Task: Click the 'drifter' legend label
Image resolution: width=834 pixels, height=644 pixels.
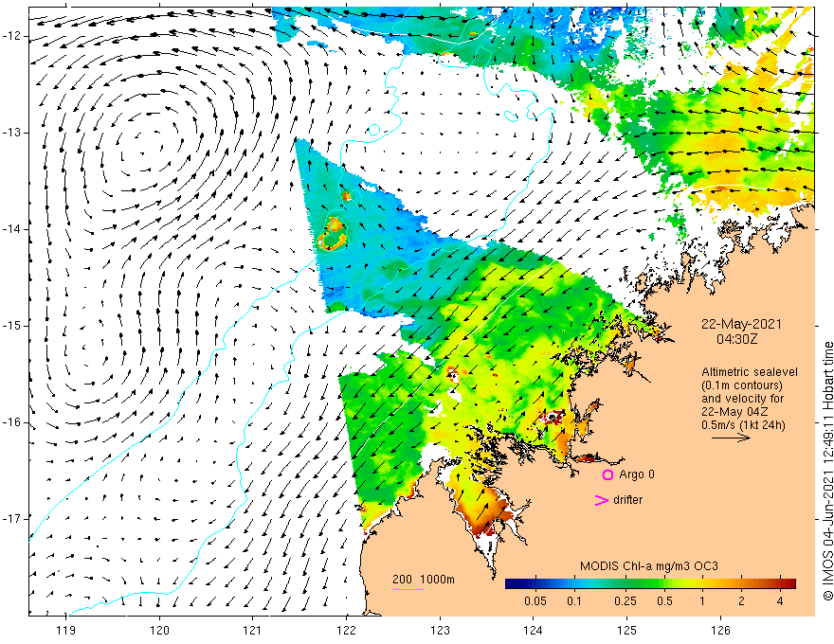Action: click(627, 499)
